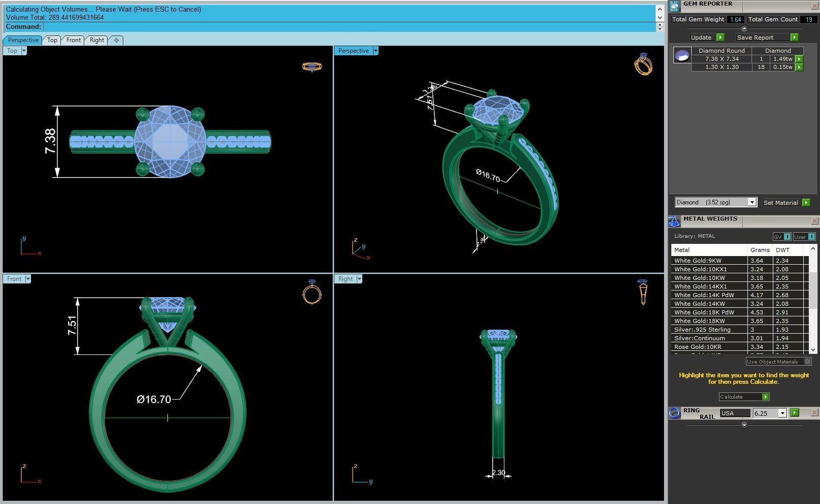Close the Metal Weights panel
820x504 pixels.
coord(814,221)
